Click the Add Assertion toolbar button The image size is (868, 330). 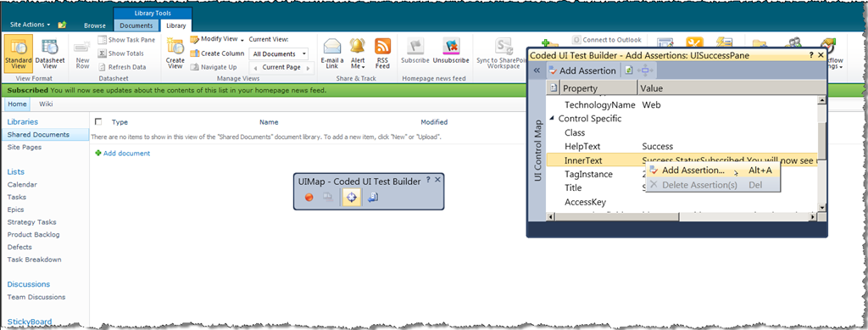(581, 70)
